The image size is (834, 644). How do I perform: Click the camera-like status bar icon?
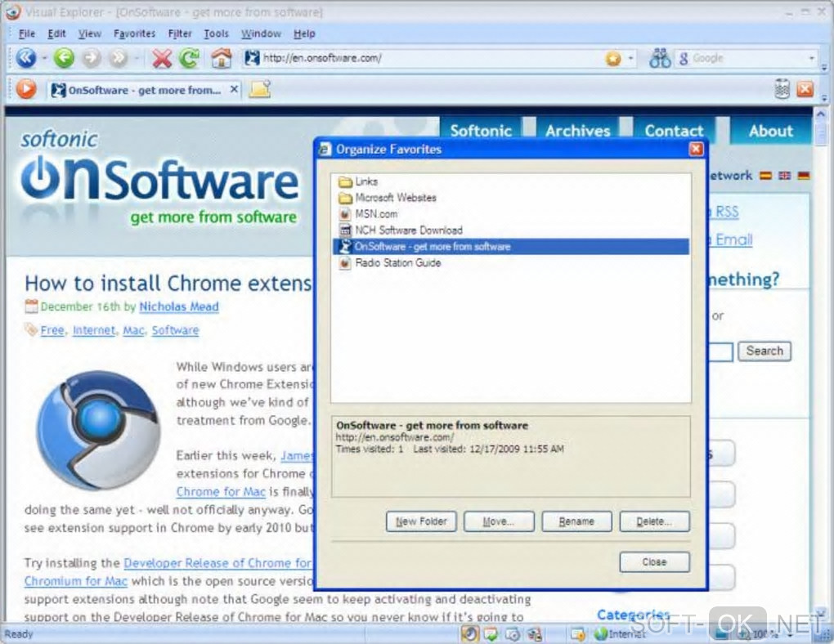tap(513, 634)
